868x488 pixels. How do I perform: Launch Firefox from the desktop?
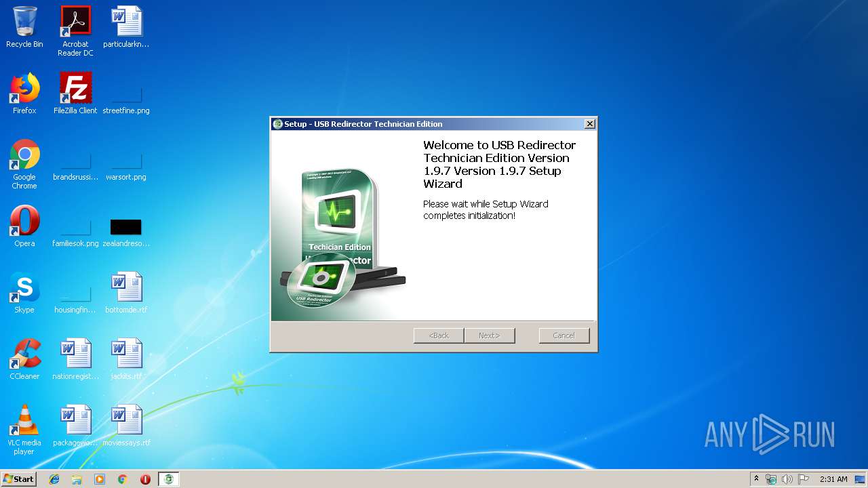coord(24,94)
